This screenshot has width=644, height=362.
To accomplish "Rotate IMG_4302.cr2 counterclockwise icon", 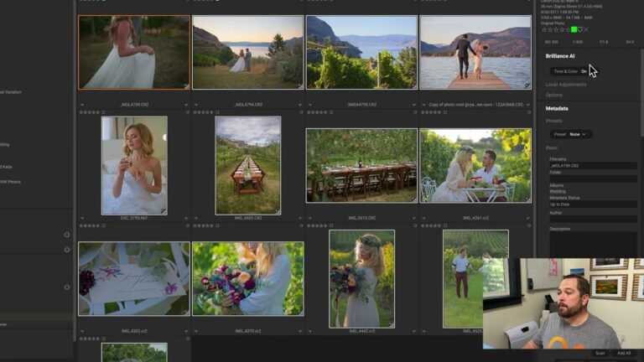I will tap(82, 331).
